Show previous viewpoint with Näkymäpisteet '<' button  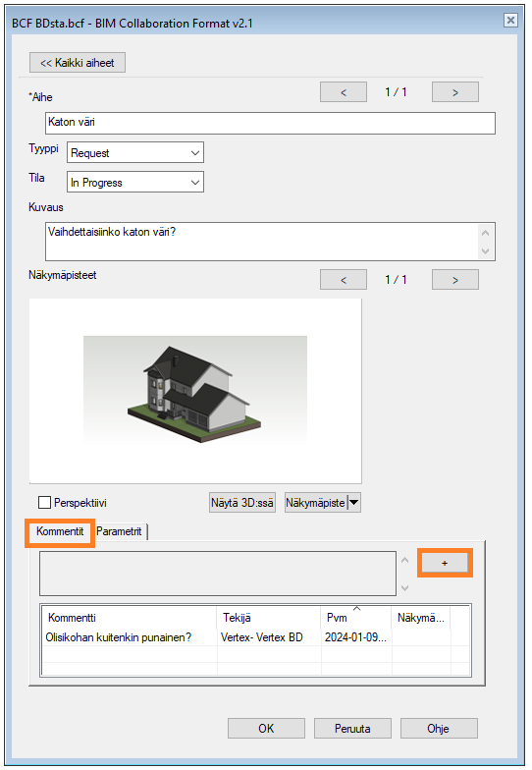pos(344,279)
